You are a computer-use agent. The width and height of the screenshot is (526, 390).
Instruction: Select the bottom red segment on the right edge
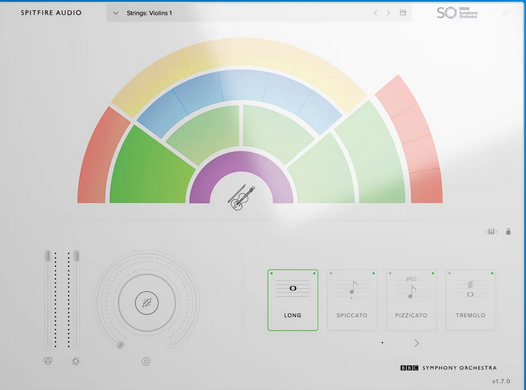(427, 186)
